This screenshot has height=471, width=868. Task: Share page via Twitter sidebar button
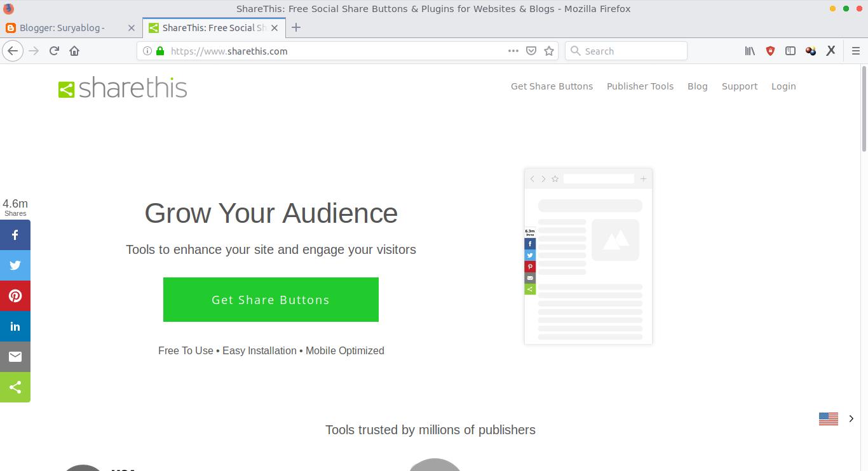tap(15, 265)
